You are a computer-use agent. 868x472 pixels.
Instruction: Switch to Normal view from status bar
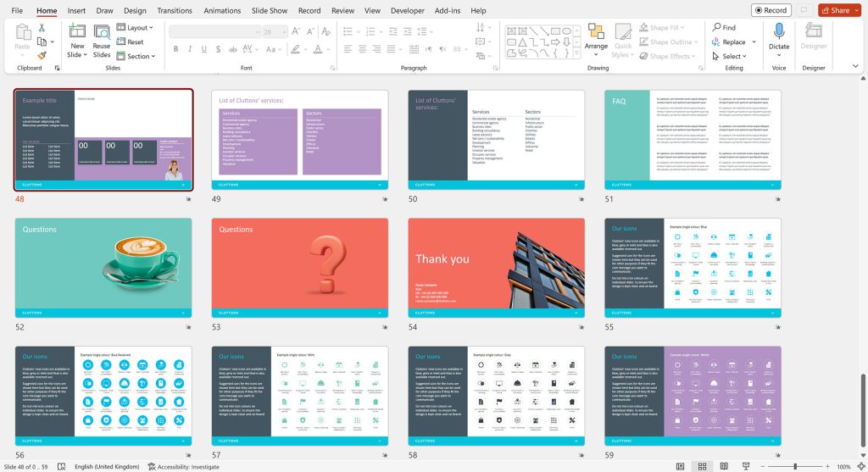(680, 466)
